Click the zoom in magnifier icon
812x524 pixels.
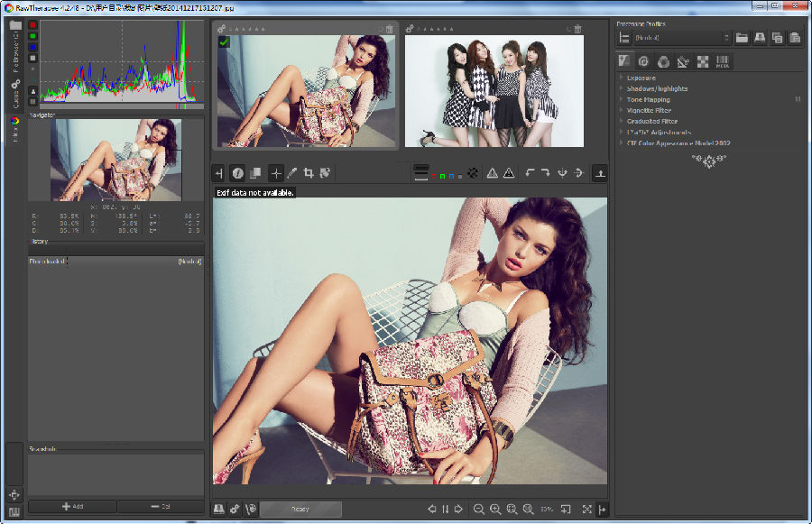(495, 510)
